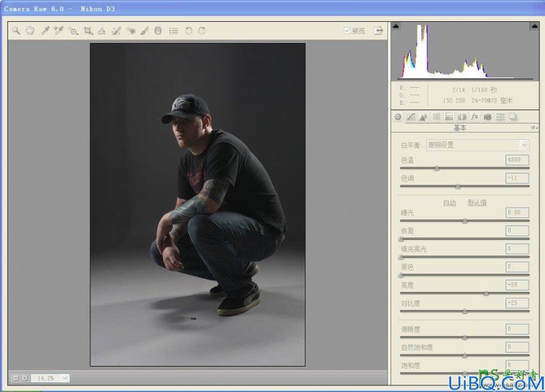Pick the White Balance eyedropper tool
This screenshot has width=545, height=392.
[45, 30]
